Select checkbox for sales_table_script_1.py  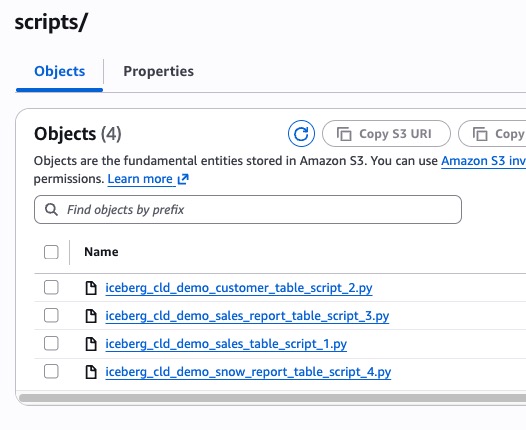pos(51,343)
